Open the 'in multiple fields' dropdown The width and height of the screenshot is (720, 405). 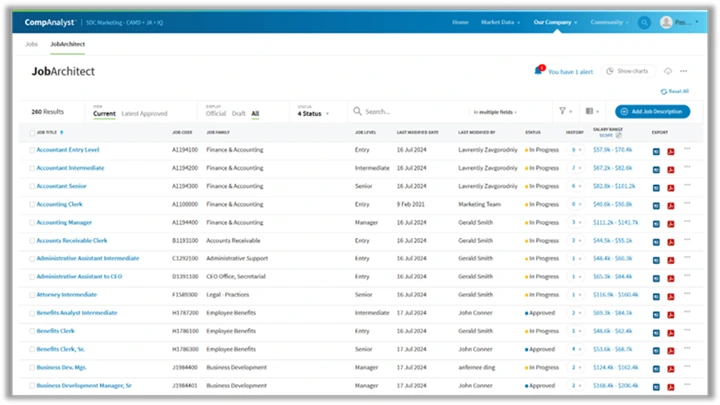tap(495, 112)
